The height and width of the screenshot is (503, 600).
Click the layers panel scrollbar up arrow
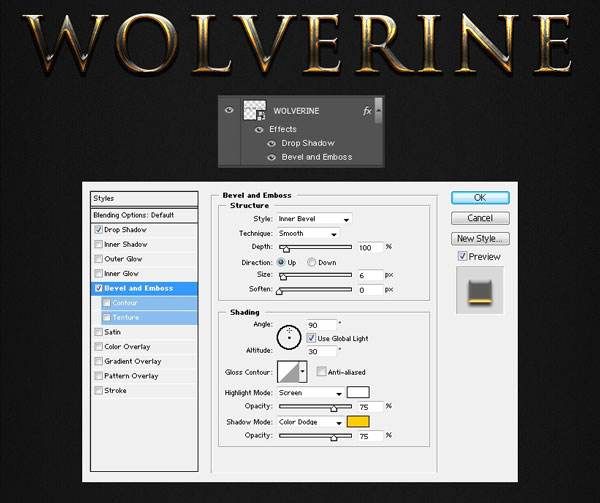(x=378, y=110)
